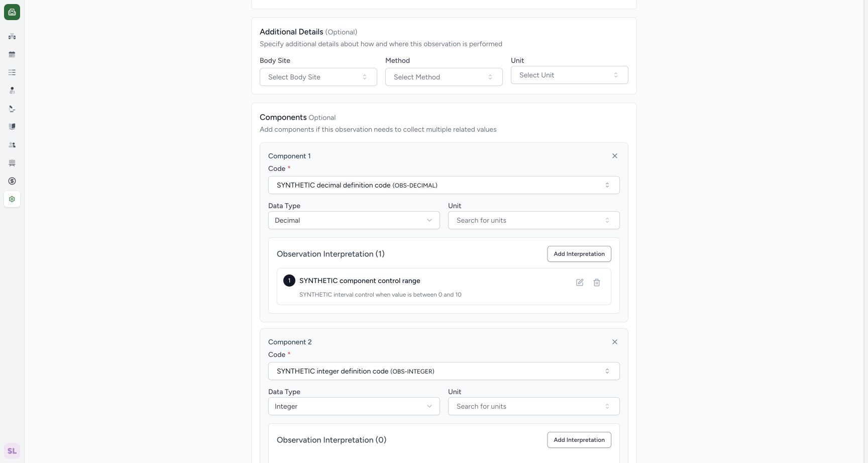868x463 pixels.
Task: Open the Select Unit dropdown
Action: [x=570, y=75]
